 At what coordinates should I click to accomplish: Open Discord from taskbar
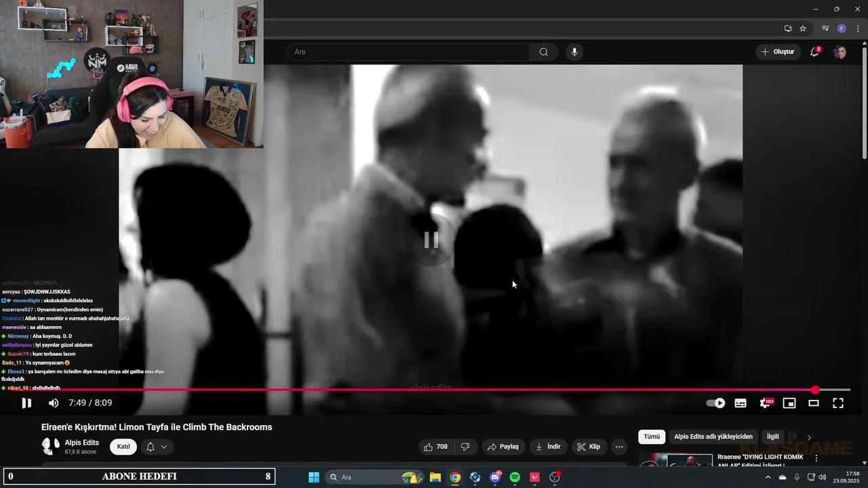pyautogui.click(x=495, y=477)
